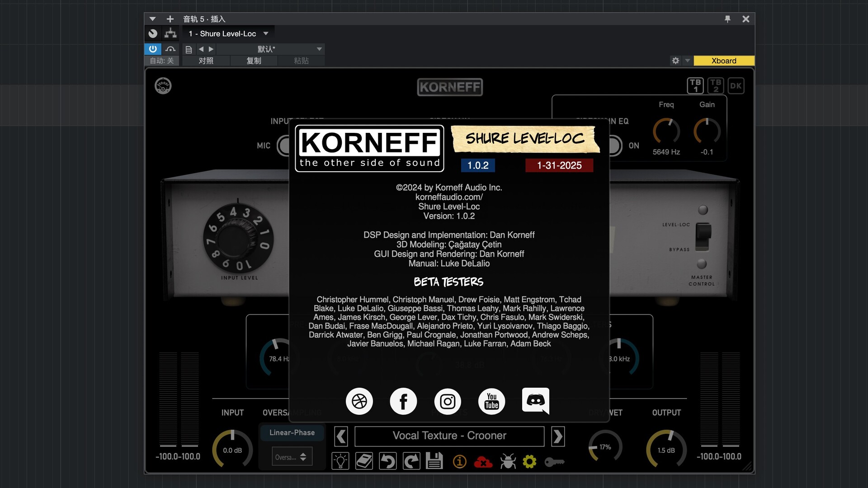868x488 pixels.
Task: Open the oversampling amount selector
Action: pyautogui.click(x=292, y=457)
